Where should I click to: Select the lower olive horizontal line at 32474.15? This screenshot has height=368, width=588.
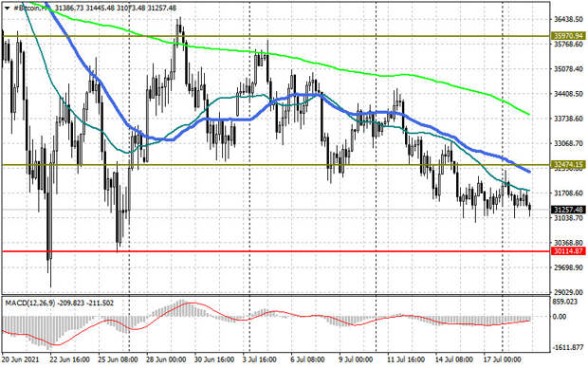coord(276,165)
